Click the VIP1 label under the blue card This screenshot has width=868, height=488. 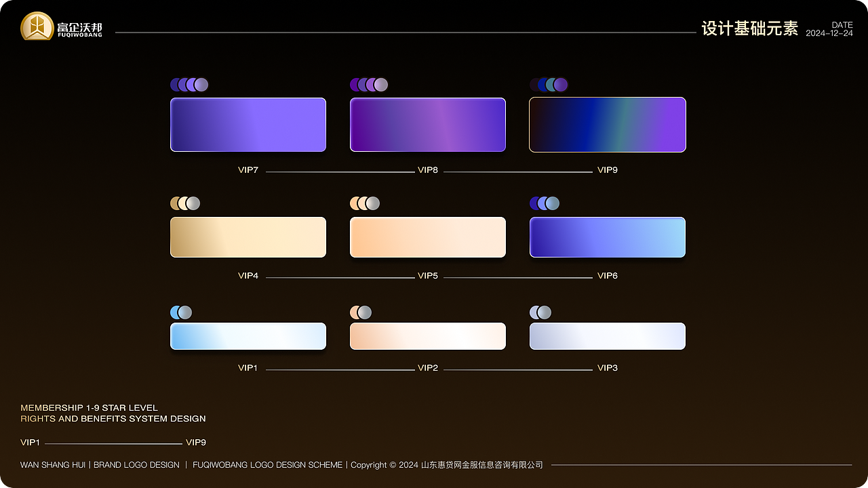coord(248,368)
